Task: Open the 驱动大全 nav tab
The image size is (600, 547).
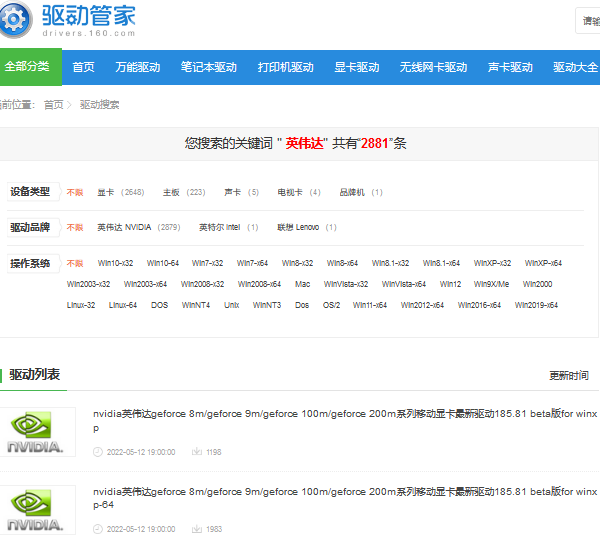Action: click(x=576, y=67)
